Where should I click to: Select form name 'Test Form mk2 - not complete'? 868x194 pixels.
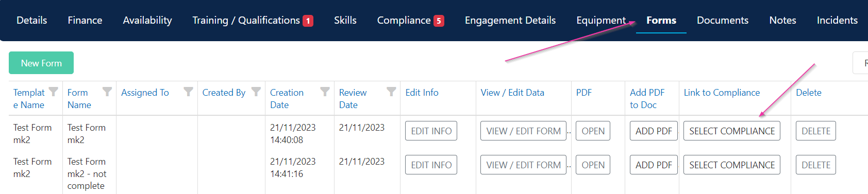[87, 173]
